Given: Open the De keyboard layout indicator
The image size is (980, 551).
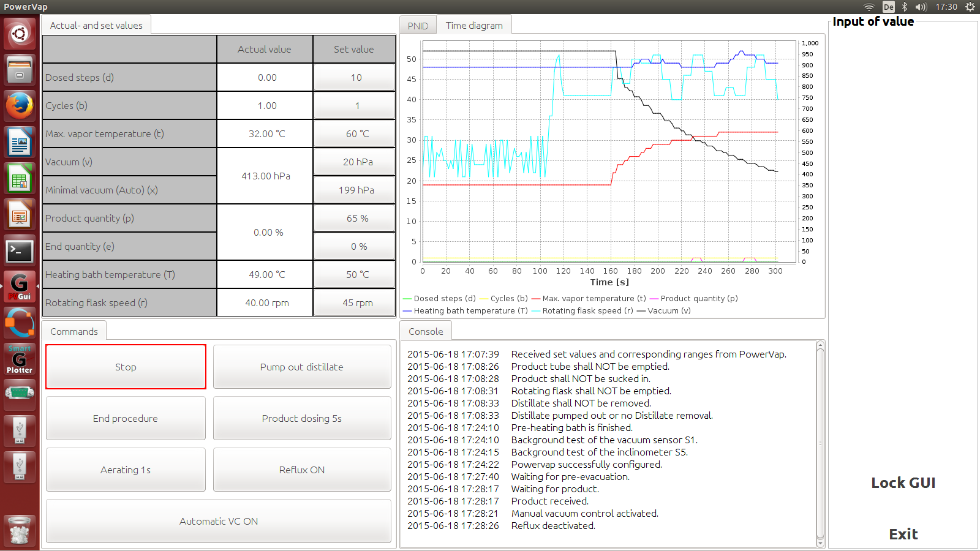Looking at the screenshot, I should (888, 7).
